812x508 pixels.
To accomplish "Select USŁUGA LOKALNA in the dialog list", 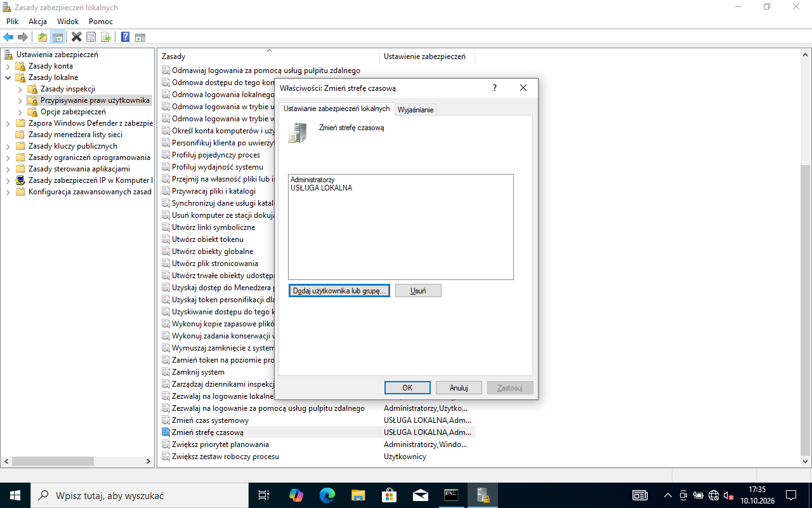I will 321,188.
